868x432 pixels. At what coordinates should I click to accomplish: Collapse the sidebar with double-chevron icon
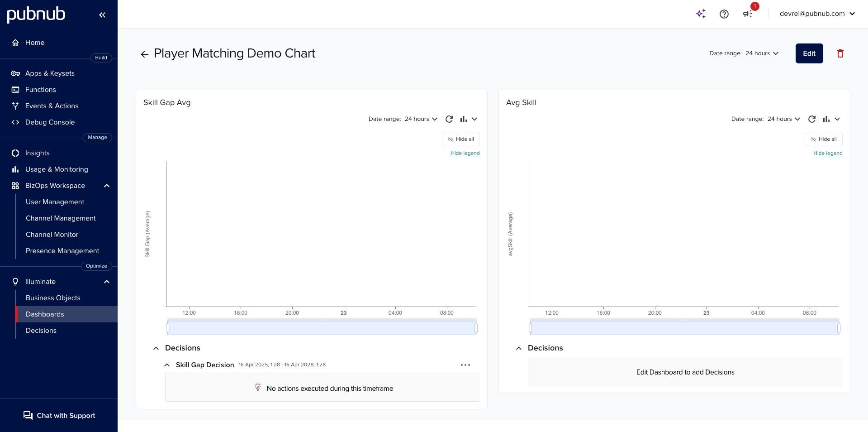[102, 15]
